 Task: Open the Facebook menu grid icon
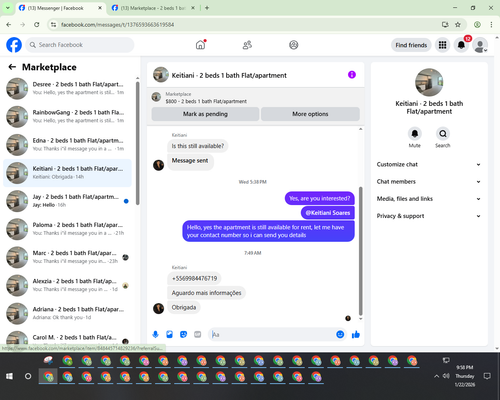442,45
